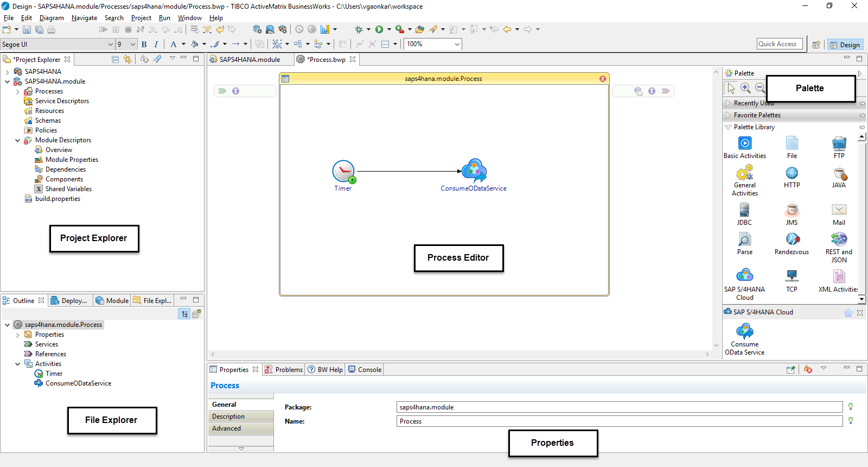Click the process Name input field
Screen dimensions: 868x467
click(619, 421)
